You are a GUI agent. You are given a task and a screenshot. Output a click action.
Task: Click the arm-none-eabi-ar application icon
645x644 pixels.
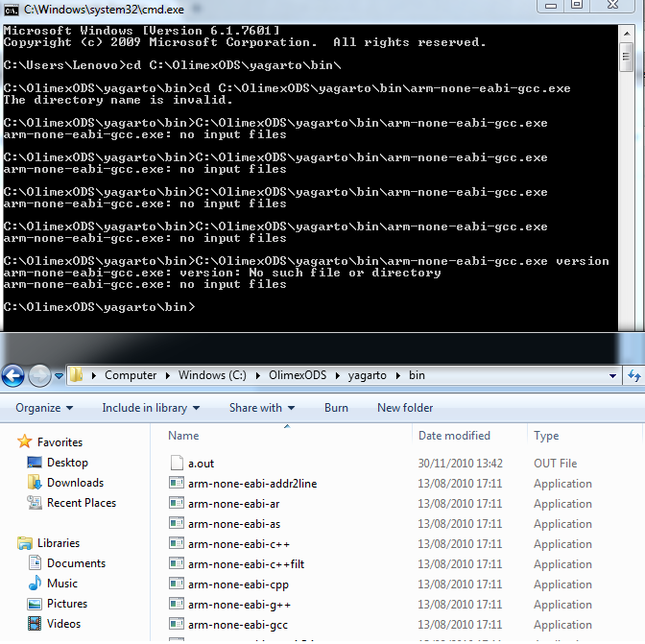(x=177, y=503)
